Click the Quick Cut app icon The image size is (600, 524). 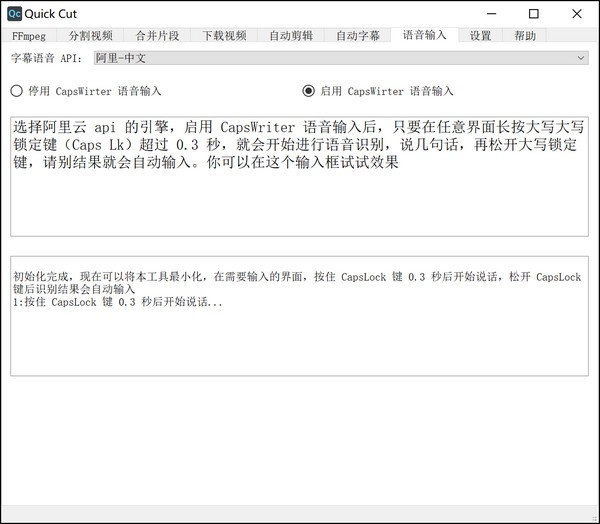coord(14,14)
